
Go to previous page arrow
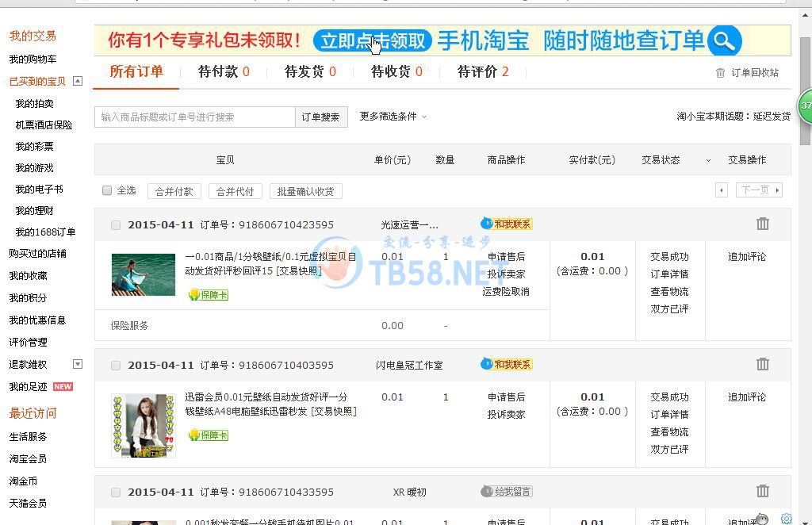(x=722, y=190)
